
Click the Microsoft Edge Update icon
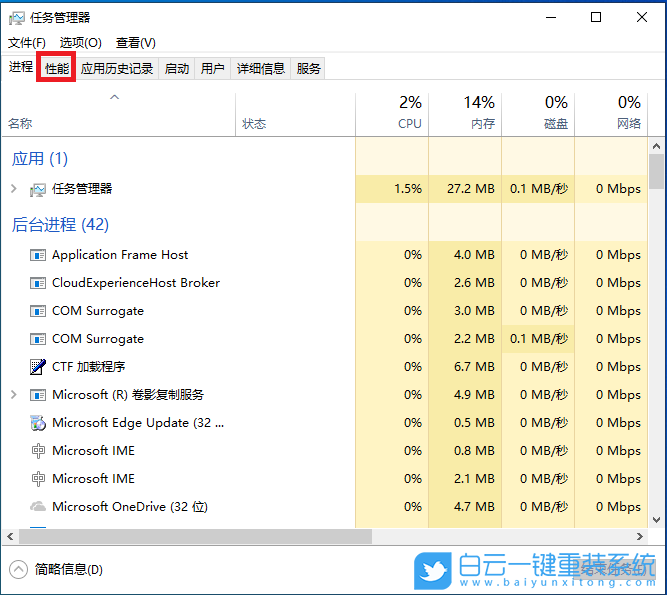[x=38, y=423]
